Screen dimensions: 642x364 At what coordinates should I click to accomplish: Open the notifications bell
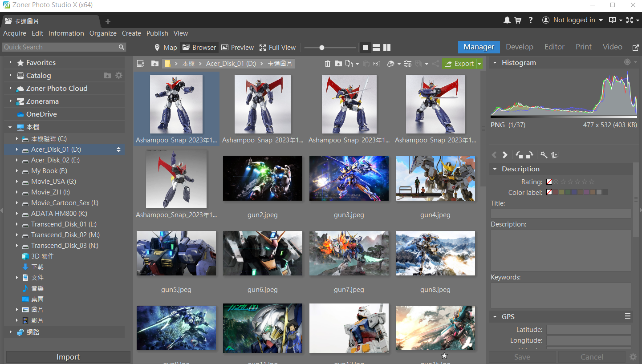(507, 20)
